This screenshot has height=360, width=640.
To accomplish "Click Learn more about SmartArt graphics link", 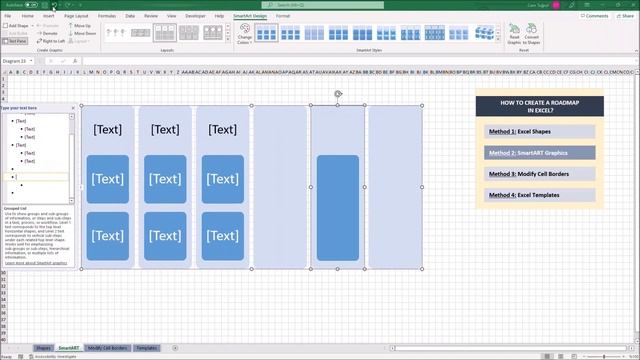I will coord(36,263).
